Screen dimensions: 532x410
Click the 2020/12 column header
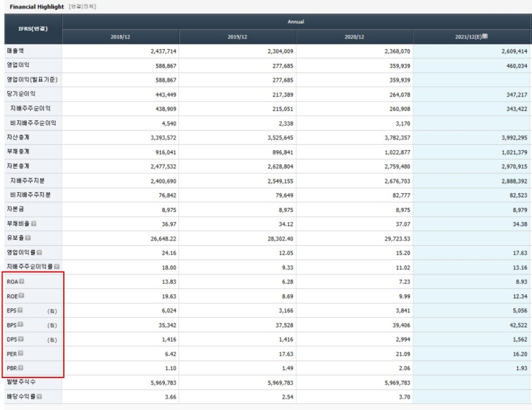coord(354,37)
